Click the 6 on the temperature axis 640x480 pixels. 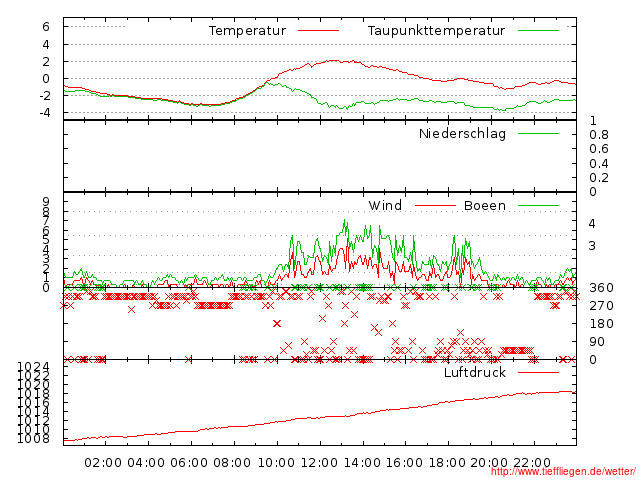click(46, 27)
